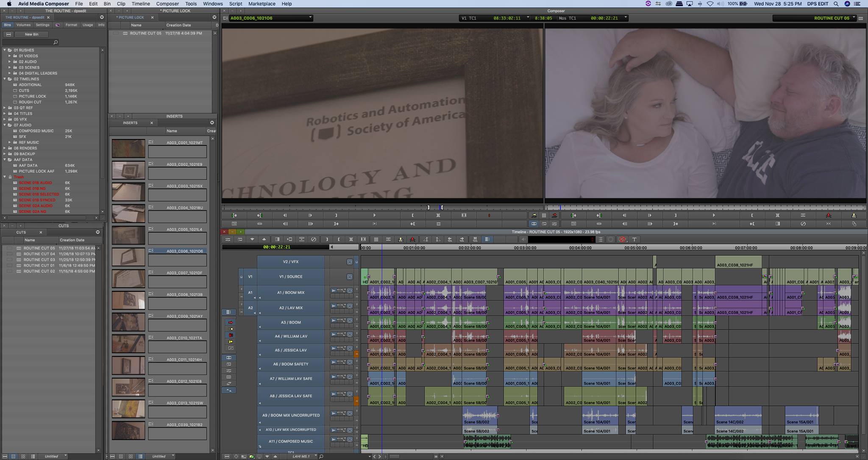The width and height of the screenshot is (868, 460).
Task: Select the A003_C008_102138 clip thumbnail
Action: coord(128,300)
